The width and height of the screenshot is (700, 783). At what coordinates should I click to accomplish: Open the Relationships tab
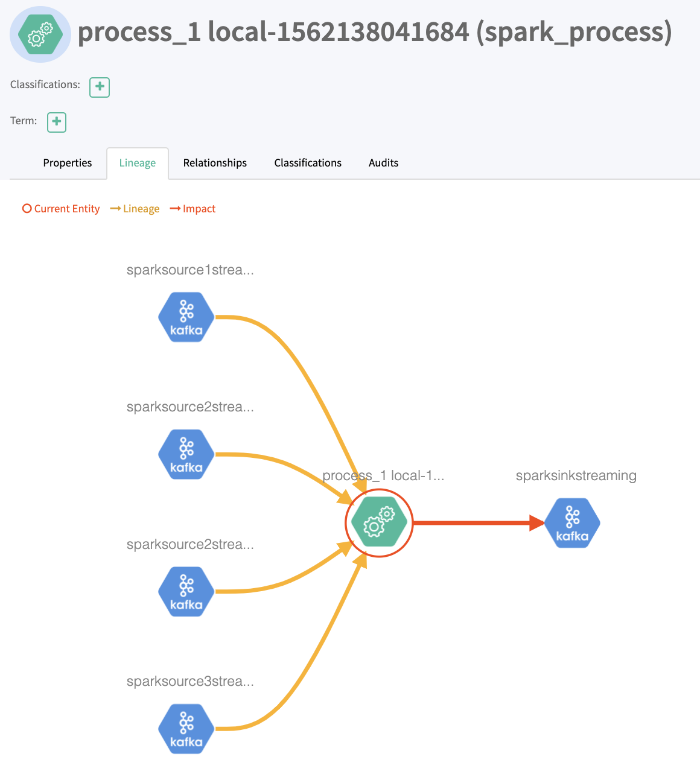215,163
